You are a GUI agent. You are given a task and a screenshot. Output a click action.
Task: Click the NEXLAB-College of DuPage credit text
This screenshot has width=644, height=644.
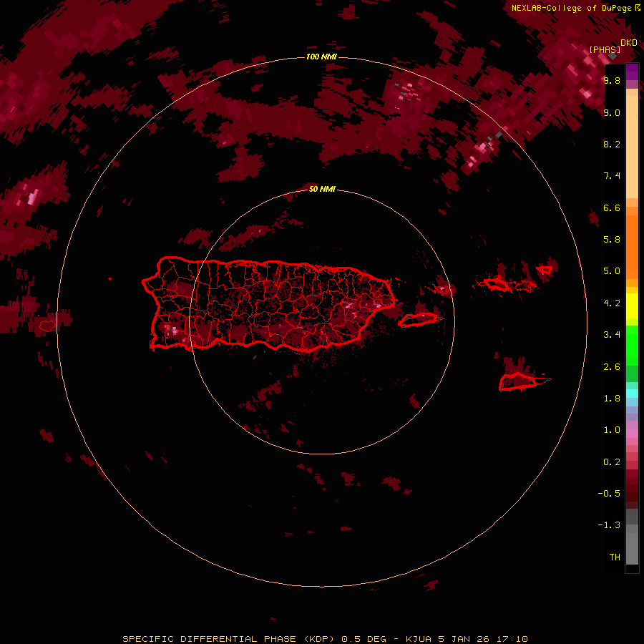pyautogui.click(x=572, y=8)
